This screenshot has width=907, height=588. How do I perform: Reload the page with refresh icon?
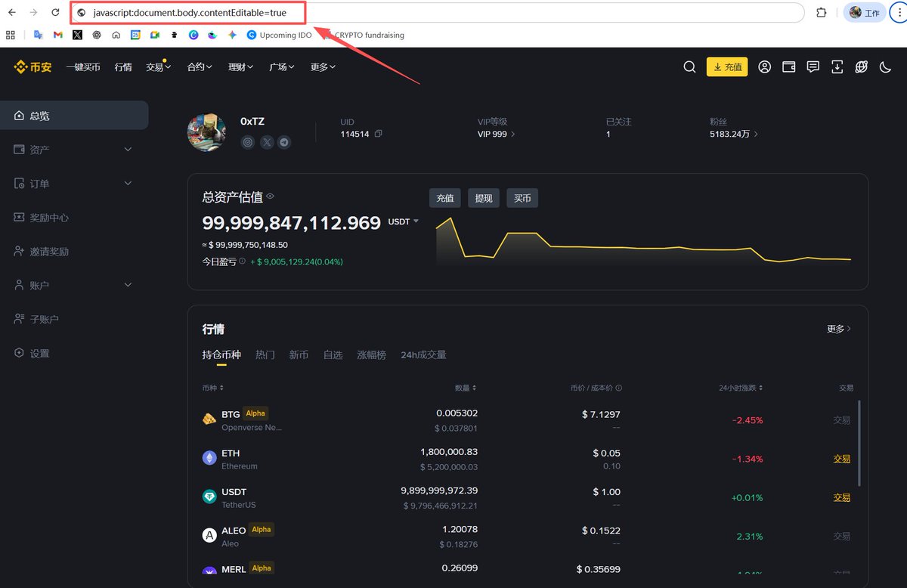(55, 13)
